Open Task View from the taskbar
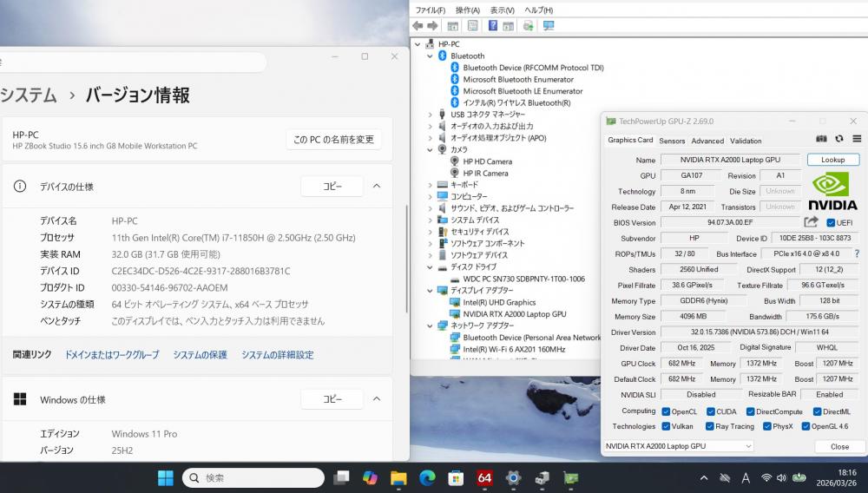 341,477
